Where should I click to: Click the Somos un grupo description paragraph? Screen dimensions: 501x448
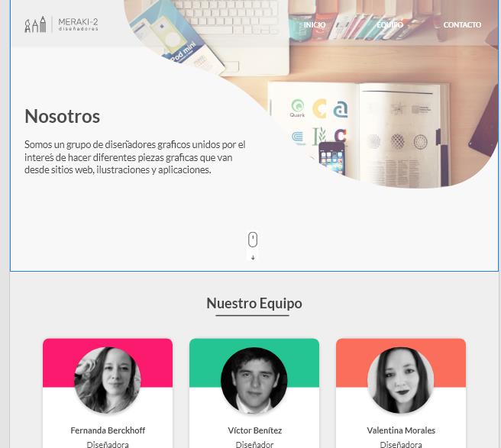135,157
